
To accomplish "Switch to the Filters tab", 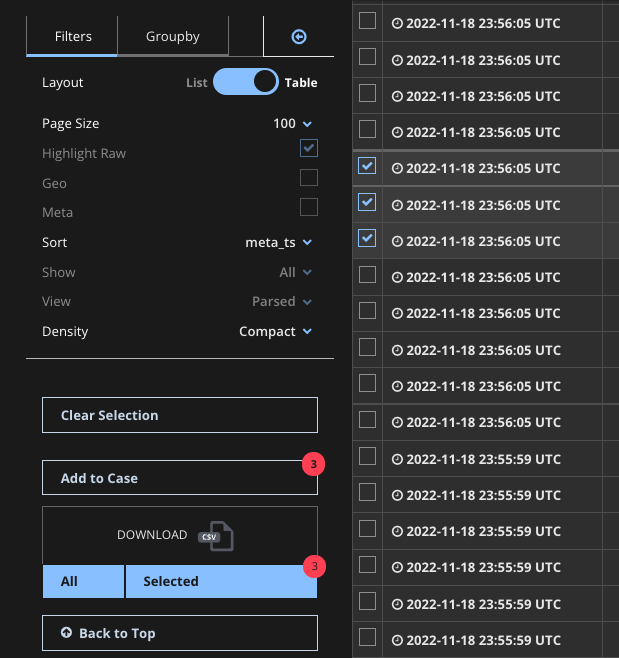I will point(72,36).
